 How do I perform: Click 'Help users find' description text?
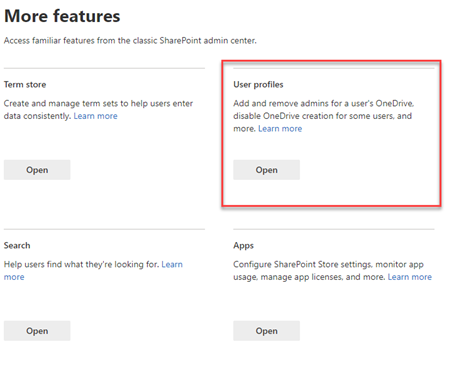[82, 264]
